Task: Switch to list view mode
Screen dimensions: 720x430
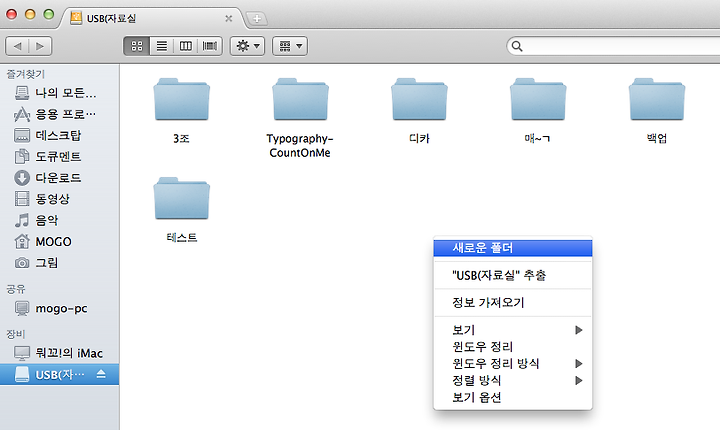Action: [162, 46]
